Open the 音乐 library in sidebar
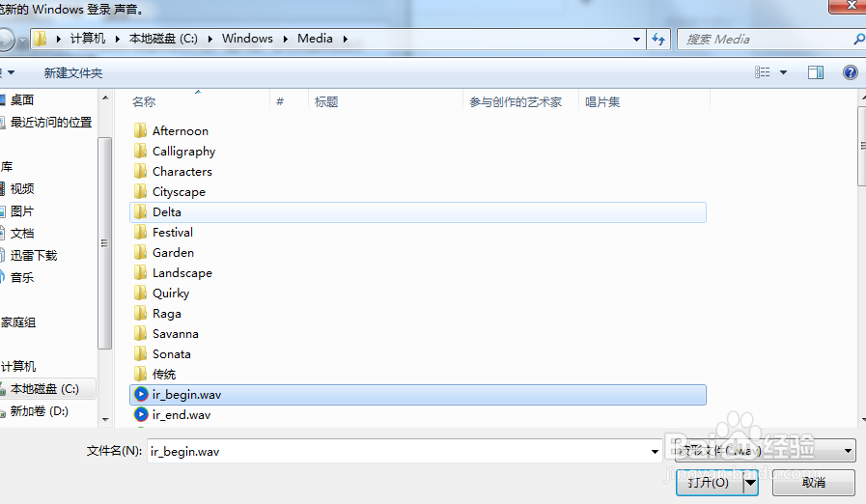 click(22, 277)
